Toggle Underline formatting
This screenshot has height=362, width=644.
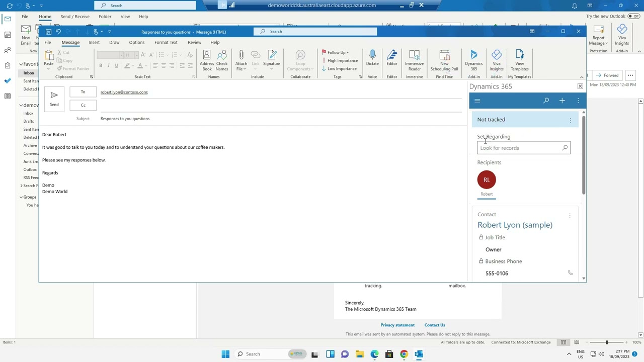click(116, 66)
